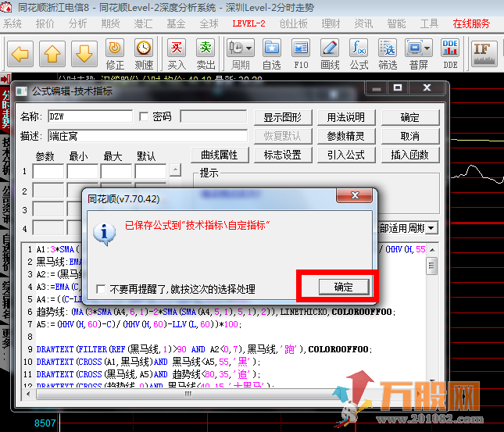The height and width of the screenshot is (432, 504).
Task: Click the 用法说明 button
Action: [346, 117]
